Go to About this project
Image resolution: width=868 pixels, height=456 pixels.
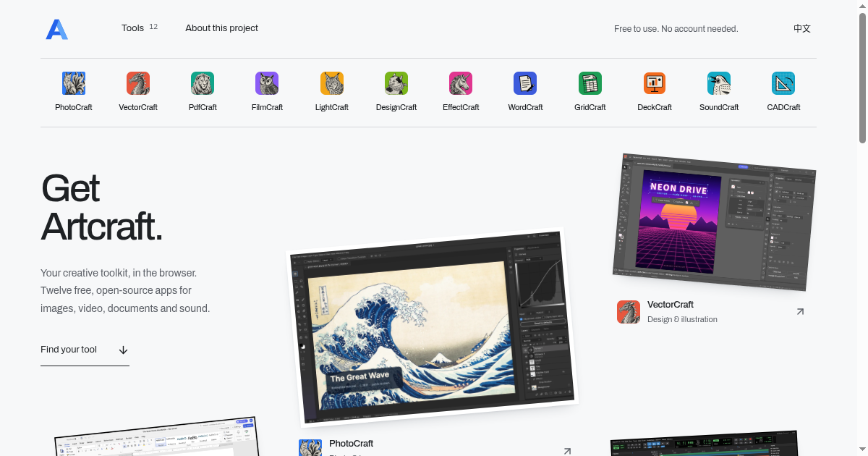(221, 28)
